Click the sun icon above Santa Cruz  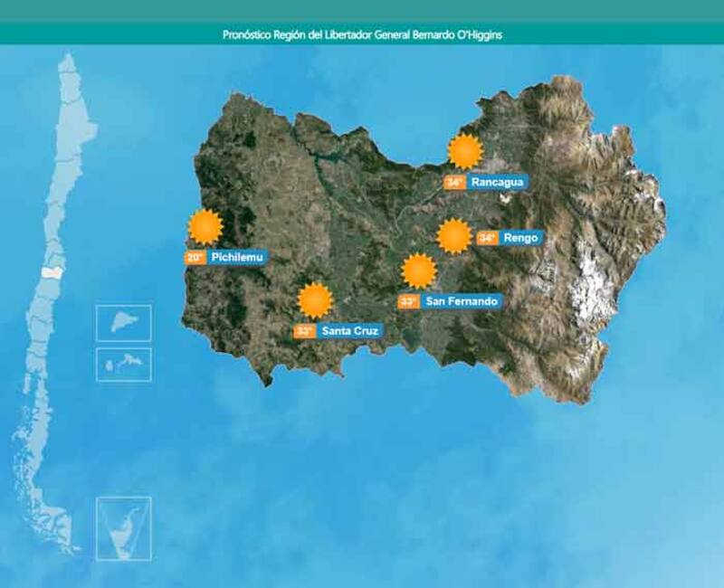tap(315, 300)
